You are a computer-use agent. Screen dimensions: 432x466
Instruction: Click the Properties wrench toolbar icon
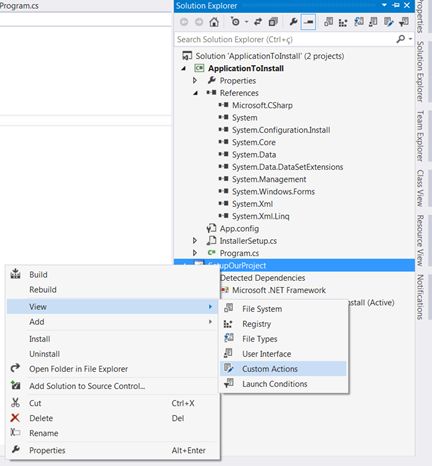pos(293,22)
